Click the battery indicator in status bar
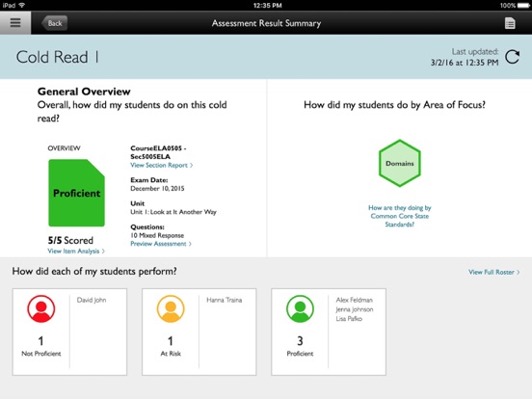 [x=522, y=6]
